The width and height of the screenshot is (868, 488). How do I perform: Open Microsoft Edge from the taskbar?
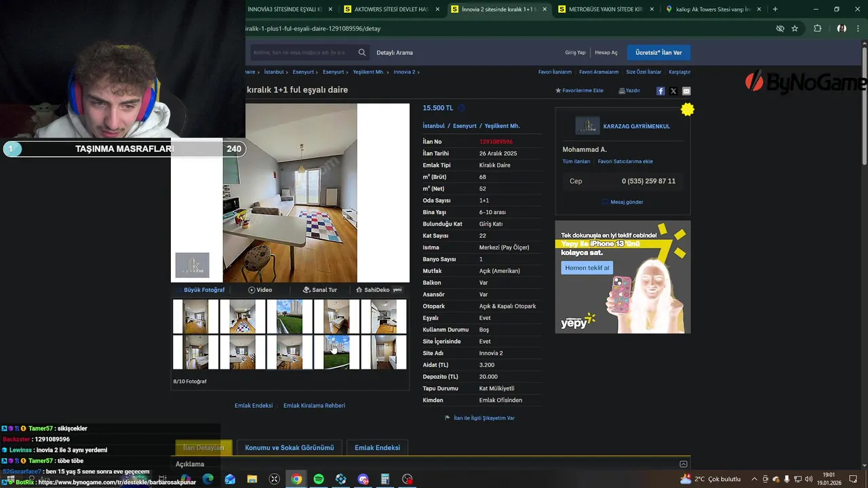[208, 479]
